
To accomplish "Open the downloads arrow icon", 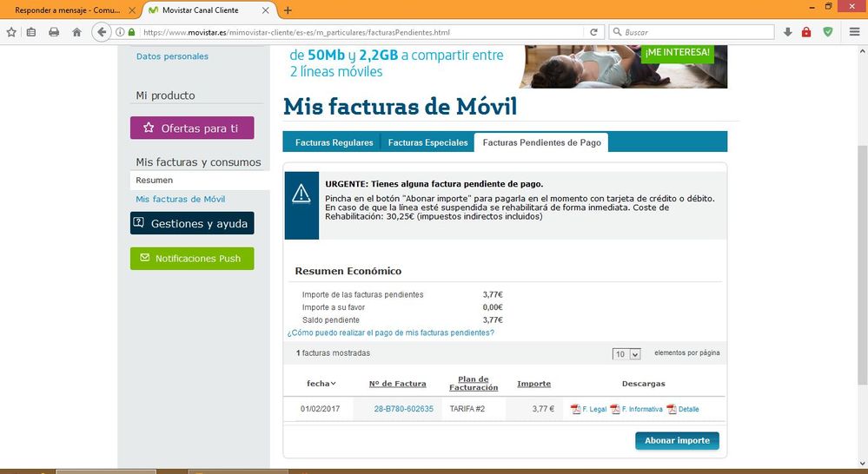I will (787, 32).
